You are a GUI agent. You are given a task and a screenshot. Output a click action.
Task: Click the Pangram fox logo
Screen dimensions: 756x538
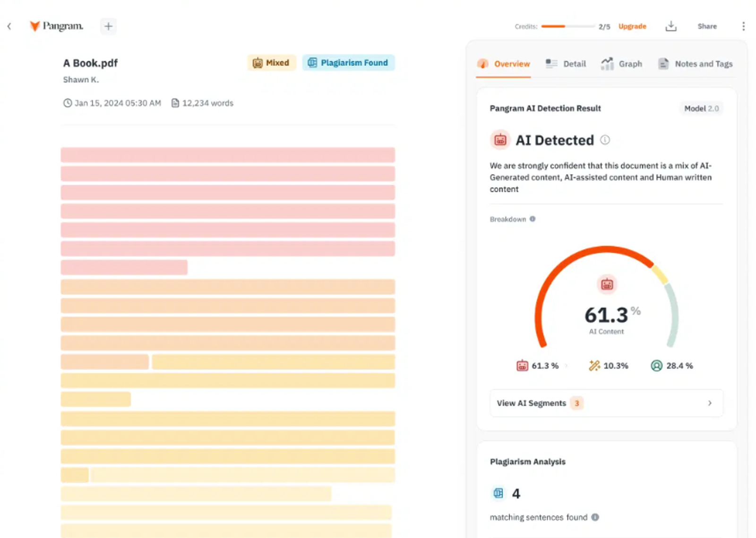[x=34, y=26]
